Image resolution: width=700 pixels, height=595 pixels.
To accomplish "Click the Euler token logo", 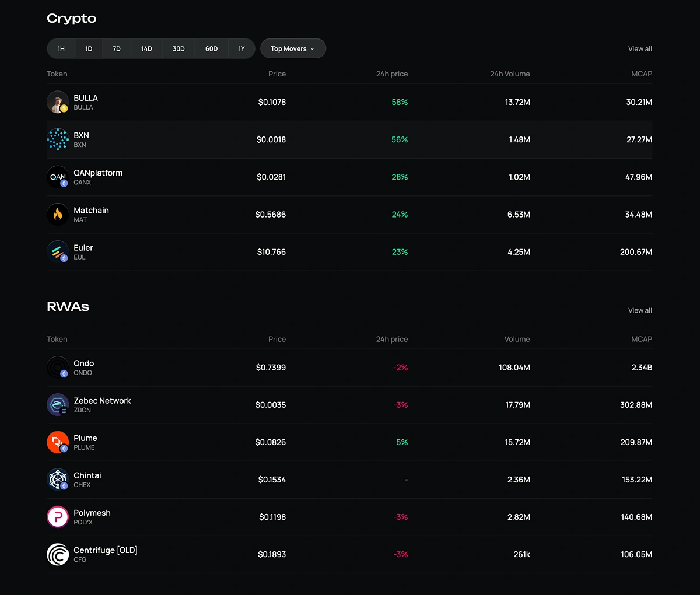I will pos(58,251).
